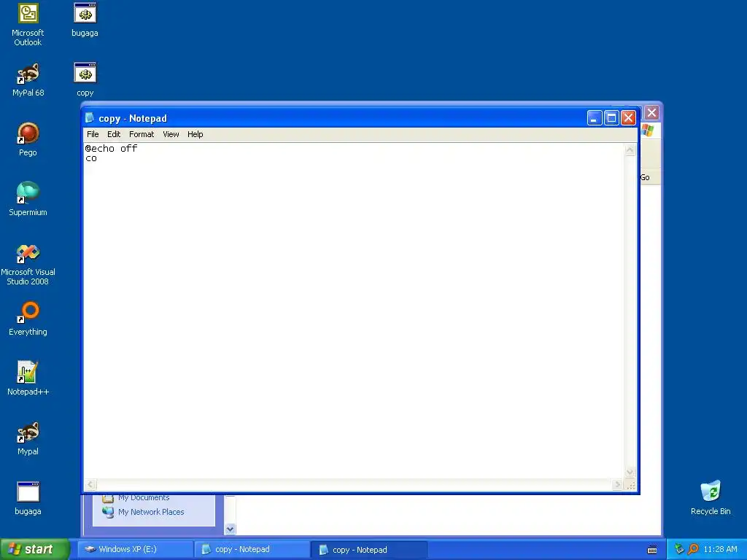Close the copy - Notepad window
Screen dimensions: 747x560
(628, 117)
